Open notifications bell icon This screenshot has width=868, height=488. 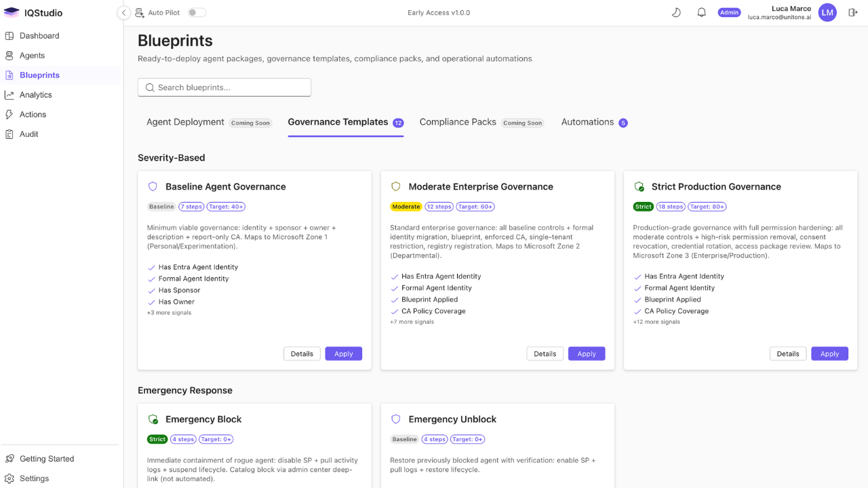click(x=702, y=12)
